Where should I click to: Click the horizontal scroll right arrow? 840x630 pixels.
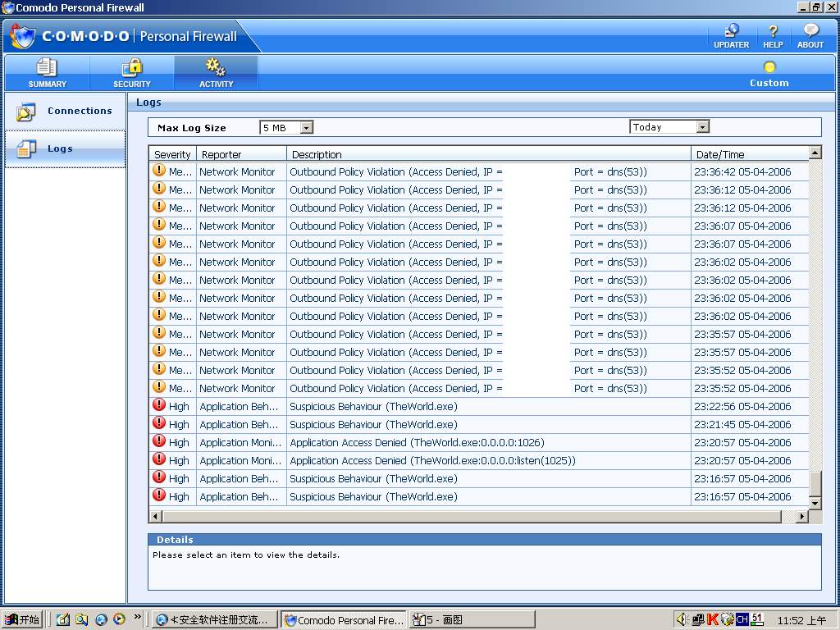(x=801, y=517)
